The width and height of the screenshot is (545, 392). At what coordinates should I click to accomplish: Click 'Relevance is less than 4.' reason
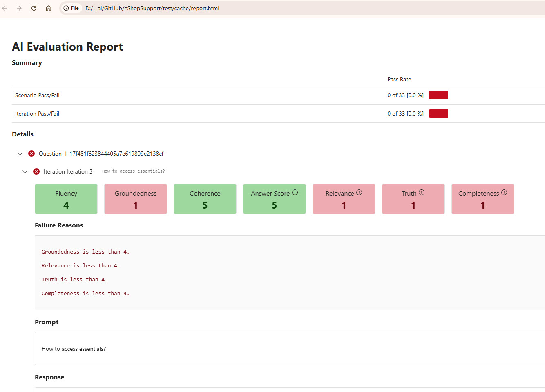pos(80,266)
